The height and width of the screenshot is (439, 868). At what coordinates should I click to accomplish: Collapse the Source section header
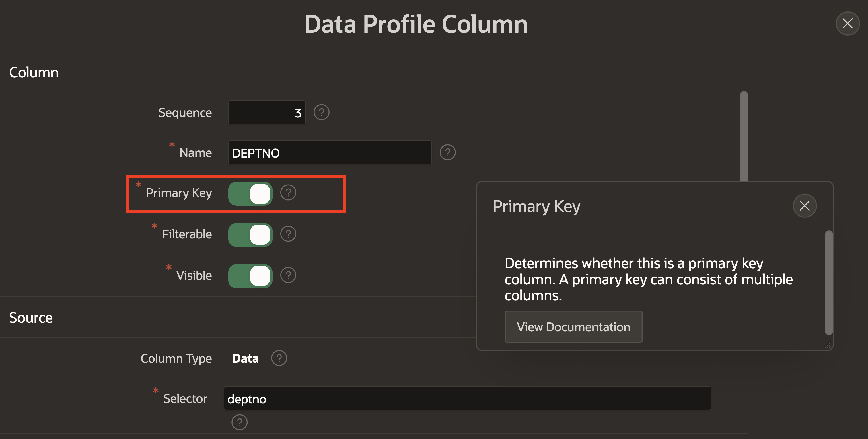pyautogui.click(x=31, y=317)
